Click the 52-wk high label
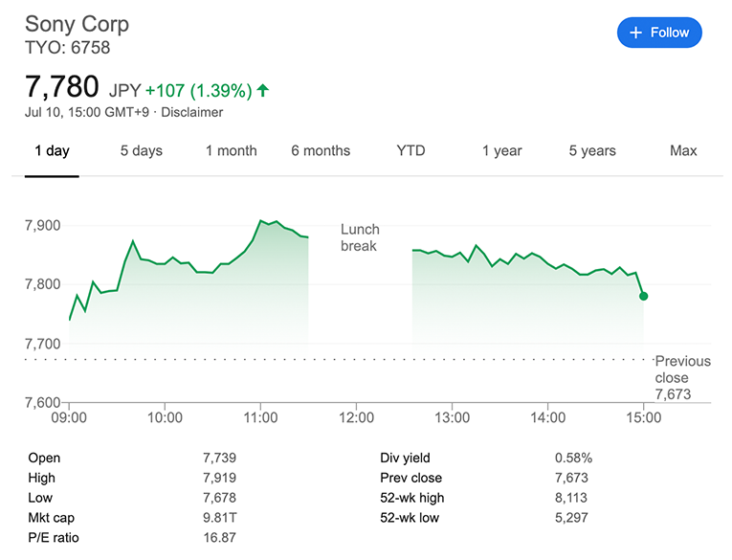The width and height of the screenshot is (732, 560). click(412, 498)
